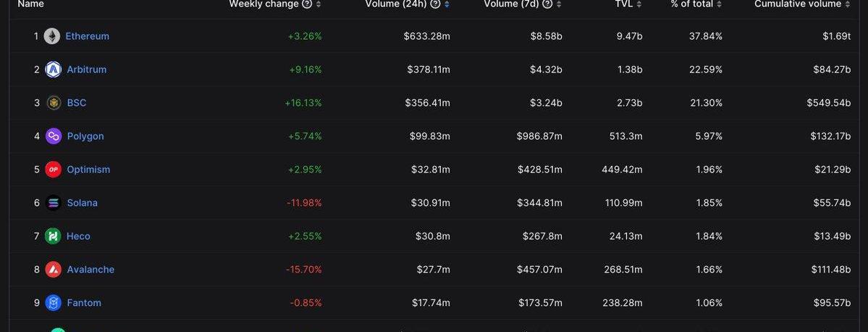868x332 pixels.
Task: Sort table by Weekly change arrows
Action: (319, 4)
